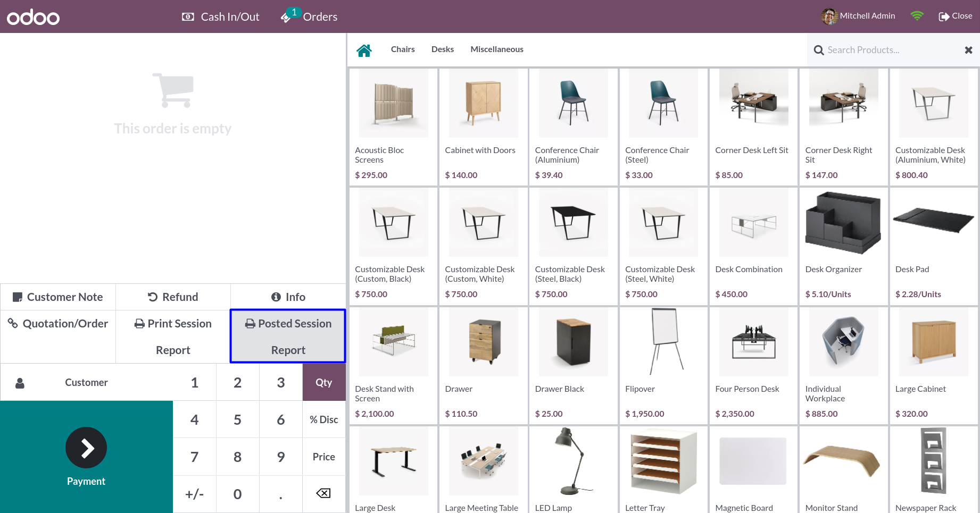The width and height of the screenshot is (980, 513).
Task: Close the point of sale session
Action: point(956,16)
